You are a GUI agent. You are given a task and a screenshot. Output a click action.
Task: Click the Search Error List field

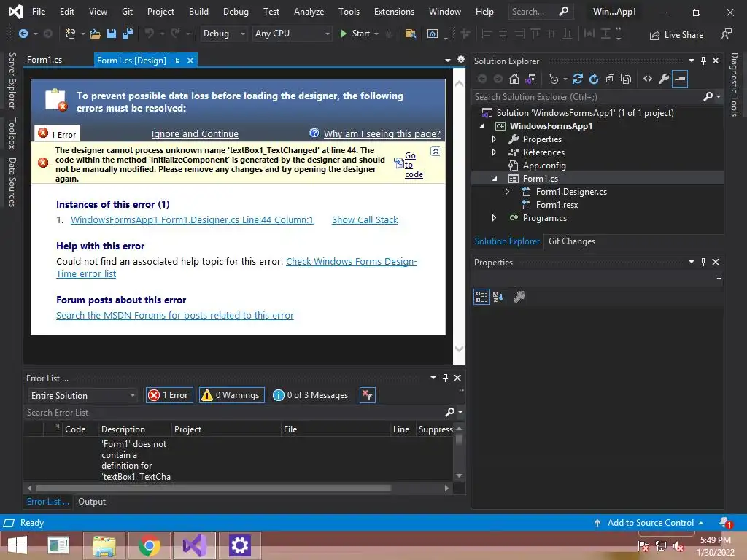(x=234, y=413)
